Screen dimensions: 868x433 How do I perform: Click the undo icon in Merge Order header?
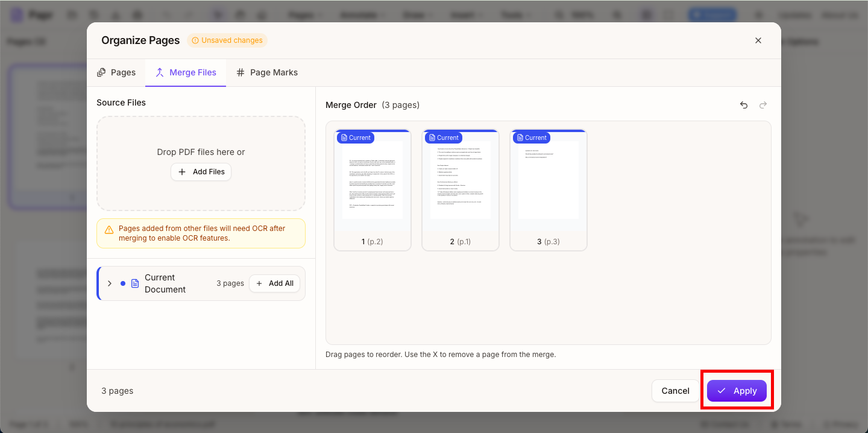744,105
